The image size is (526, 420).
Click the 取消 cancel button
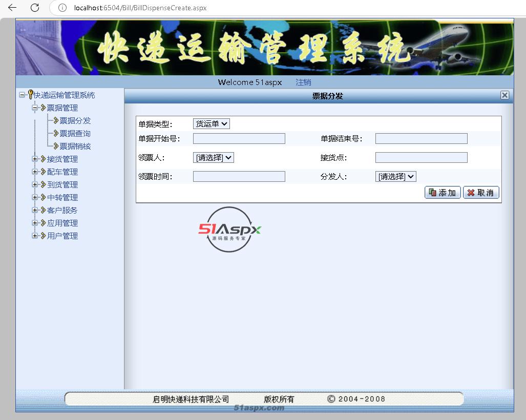point(481,193)
